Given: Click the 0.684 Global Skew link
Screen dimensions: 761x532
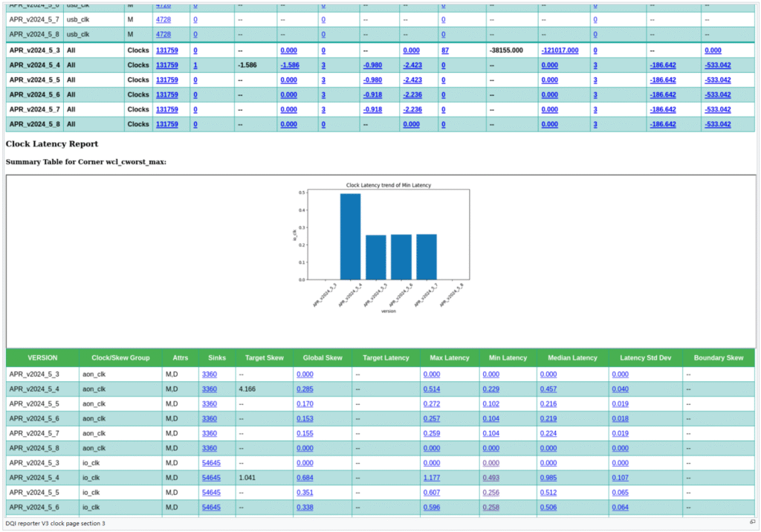Looking at the screenshot, I should coord(305,477).
